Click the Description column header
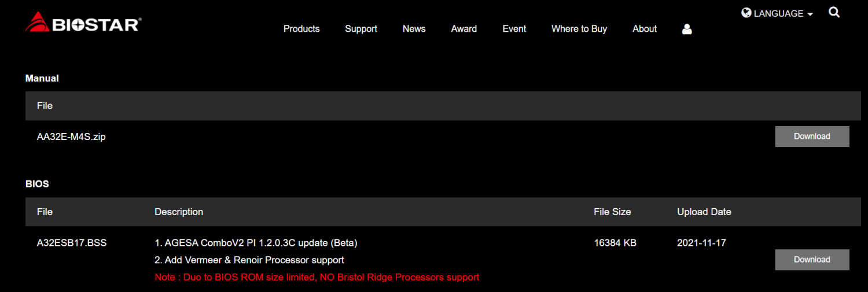The height and width of the screenshot is (292, 868). [x=179, y=212]
